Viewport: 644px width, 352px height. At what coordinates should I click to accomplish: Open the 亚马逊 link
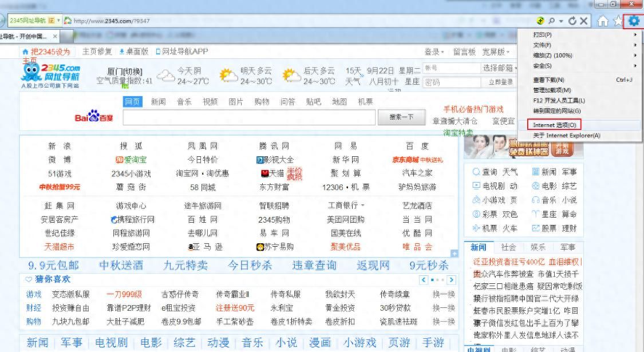click(x=206, y=247)
